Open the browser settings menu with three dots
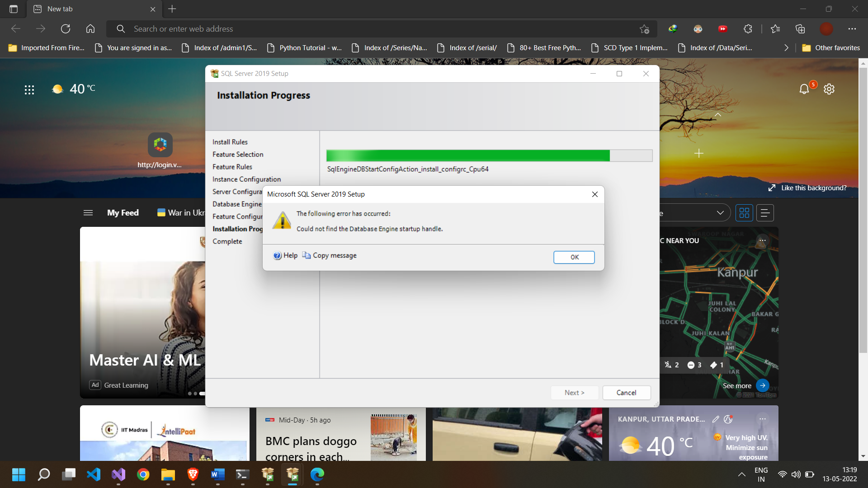The height and width of the screenshot is (488, 868). (853, 28)
